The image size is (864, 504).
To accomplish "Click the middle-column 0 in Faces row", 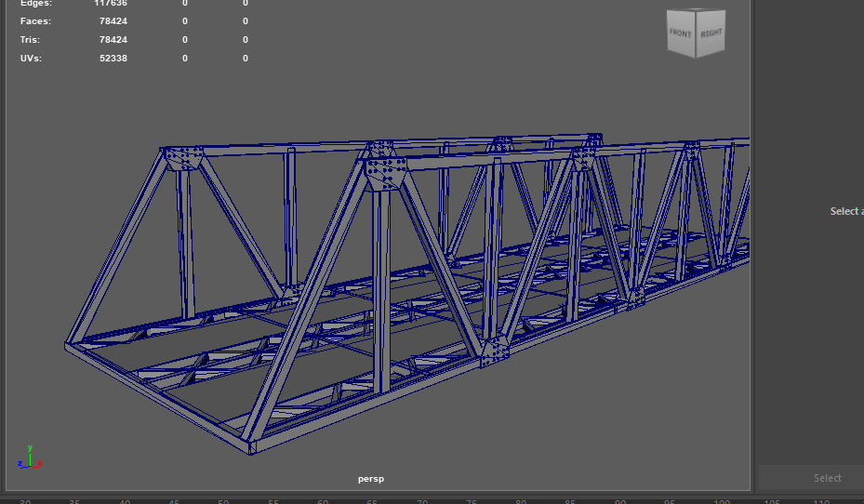I will click(x=184, y=21).
